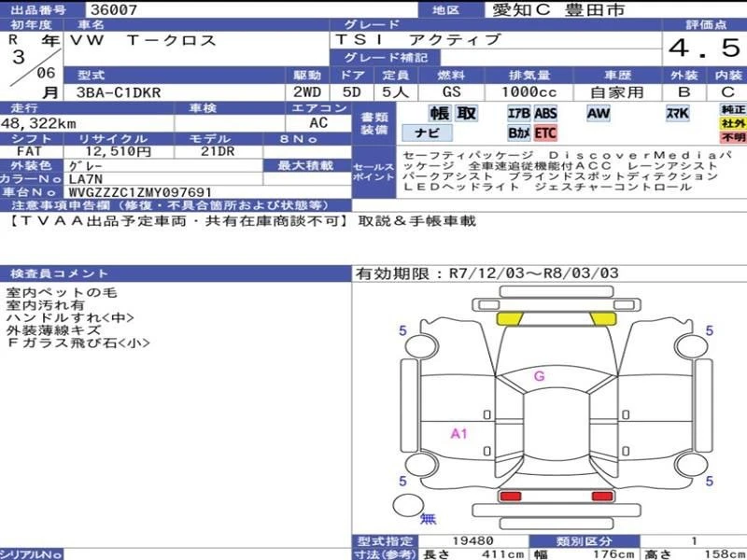Select the yellow 社外 aftermarket label
This screenshot has width=747, height=560.
733,123
